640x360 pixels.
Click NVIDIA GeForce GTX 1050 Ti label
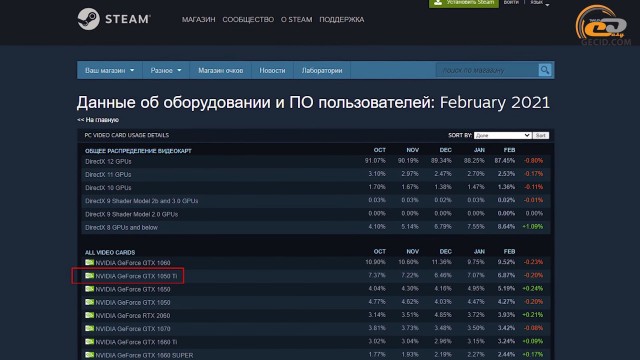click(136, 276)
